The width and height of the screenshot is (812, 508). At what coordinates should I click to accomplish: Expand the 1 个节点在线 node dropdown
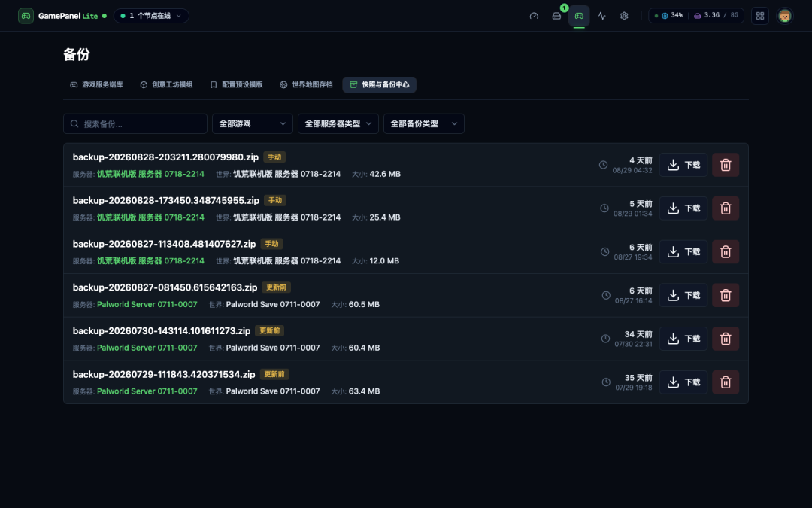point(151,16)
